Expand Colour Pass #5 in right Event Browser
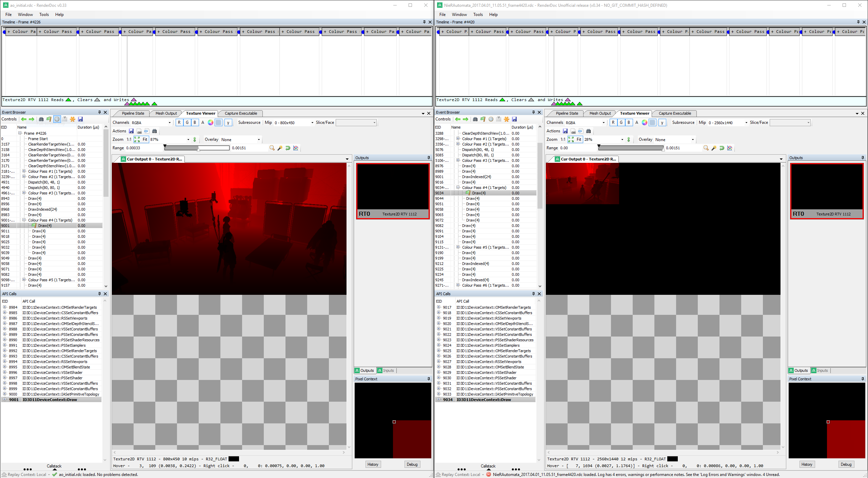This screenshot has width=868, height=478. pyautogui.click(x=458, y=247)
